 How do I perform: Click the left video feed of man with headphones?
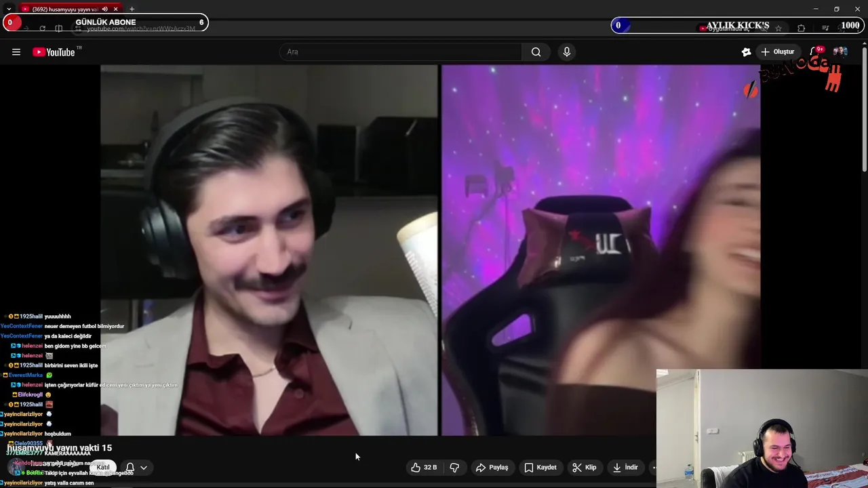tap(269, 250)
